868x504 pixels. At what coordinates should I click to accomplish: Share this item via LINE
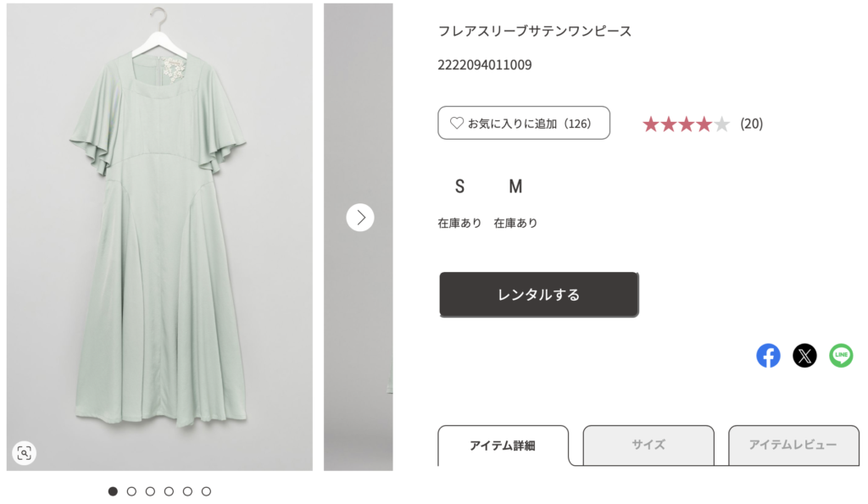tap(841, 356)
